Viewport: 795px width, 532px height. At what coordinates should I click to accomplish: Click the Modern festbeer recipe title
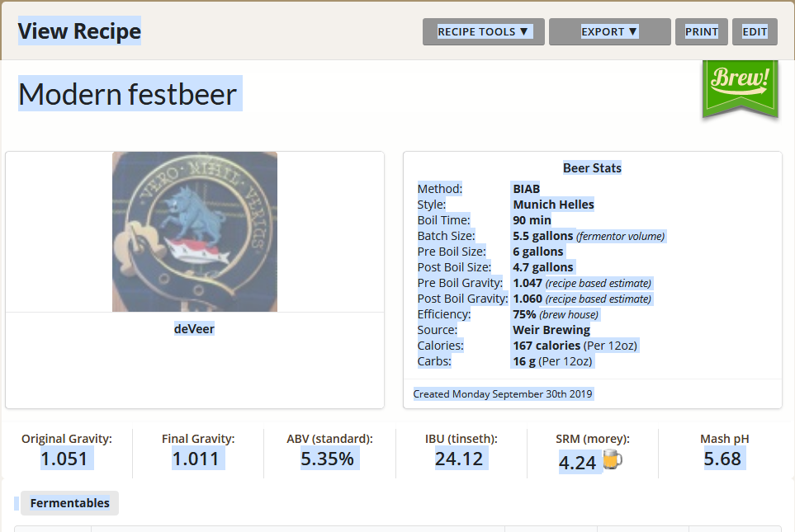[128, 94]
